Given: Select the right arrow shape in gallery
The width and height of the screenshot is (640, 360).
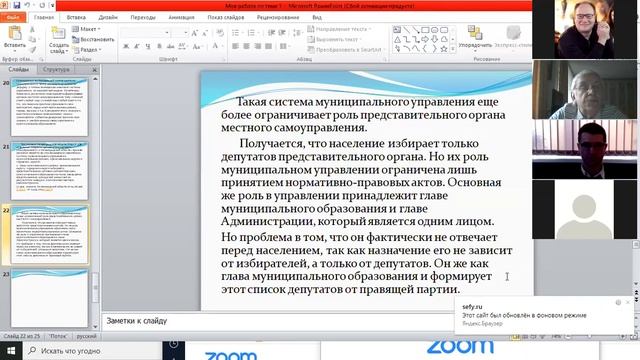Looking at the screenshot, I should pyautogui.click(x=425, y=40).
